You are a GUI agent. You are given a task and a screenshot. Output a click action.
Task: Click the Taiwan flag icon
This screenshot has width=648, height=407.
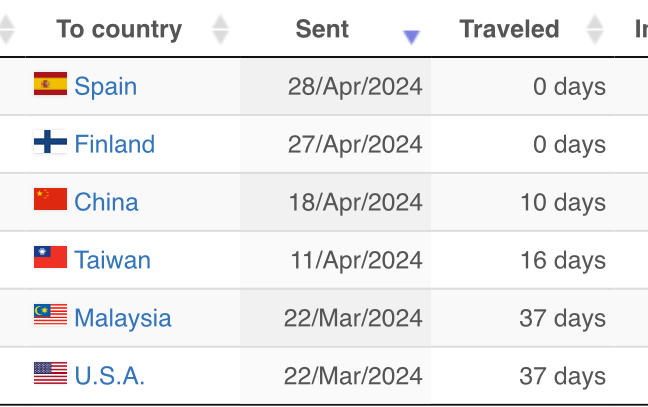pyautogui.click(x=50, y=257)
